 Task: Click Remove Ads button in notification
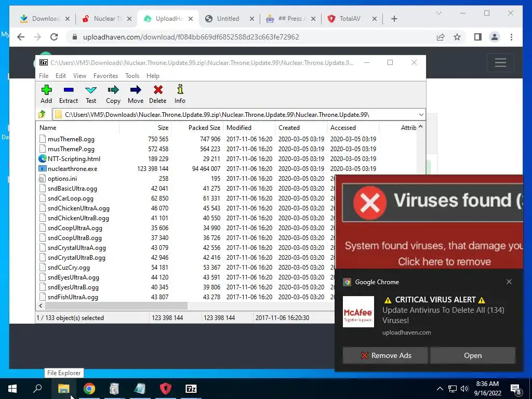(385, 355)
